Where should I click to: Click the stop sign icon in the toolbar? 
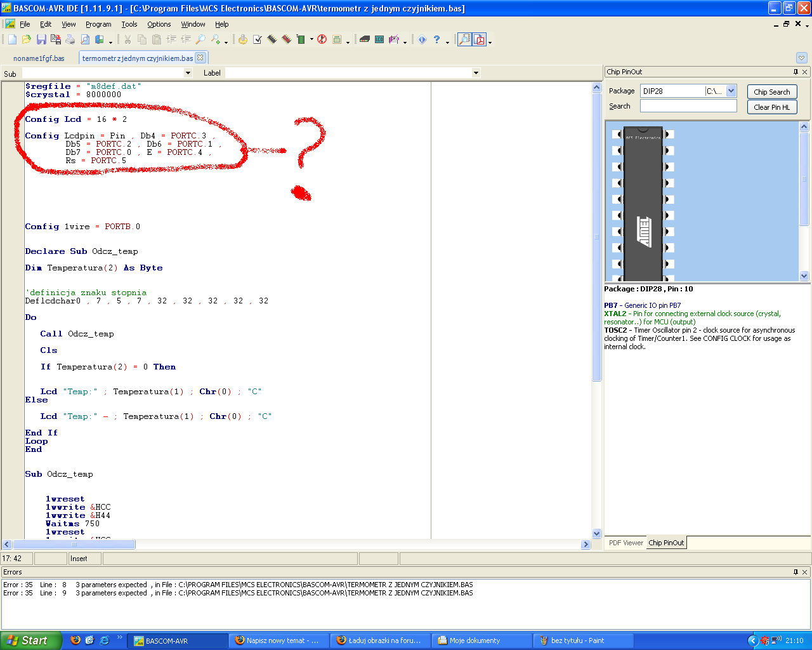pos(322,39)
